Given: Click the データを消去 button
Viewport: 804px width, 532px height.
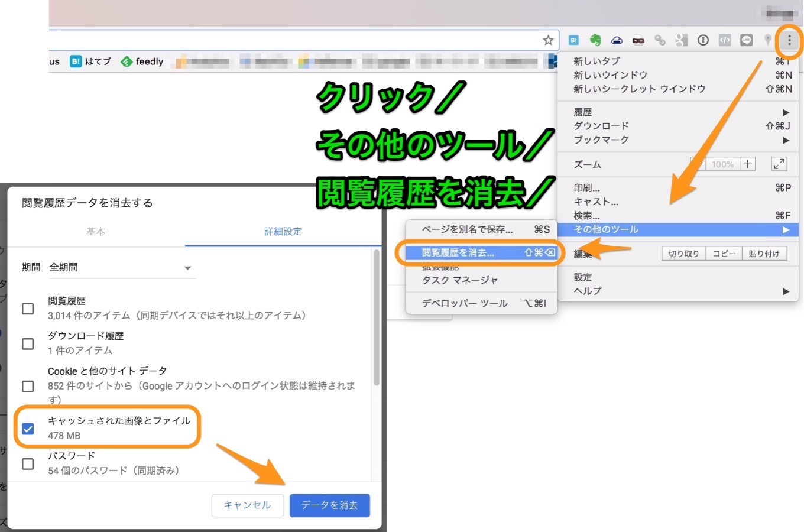Looking at the screenshot, I should click(329, 505).
